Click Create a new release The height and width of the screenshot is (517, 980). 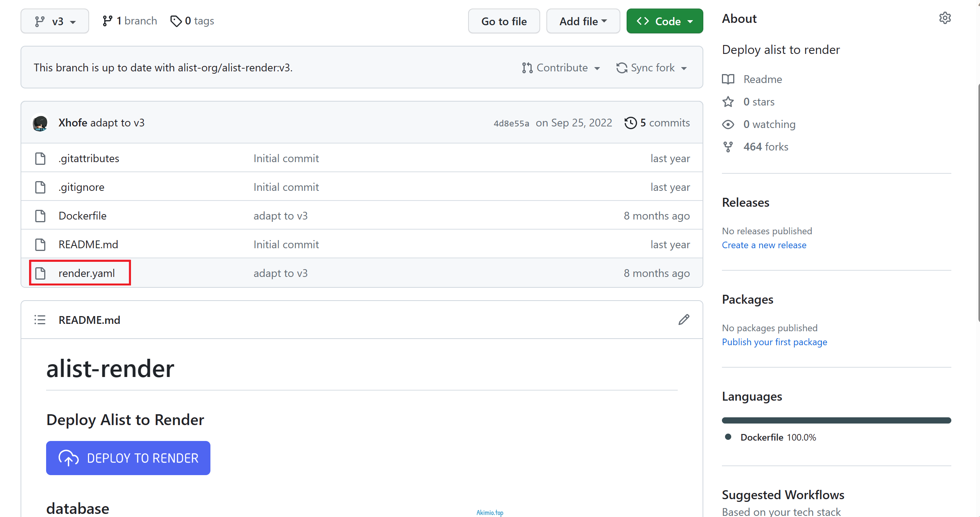(764, 246)
